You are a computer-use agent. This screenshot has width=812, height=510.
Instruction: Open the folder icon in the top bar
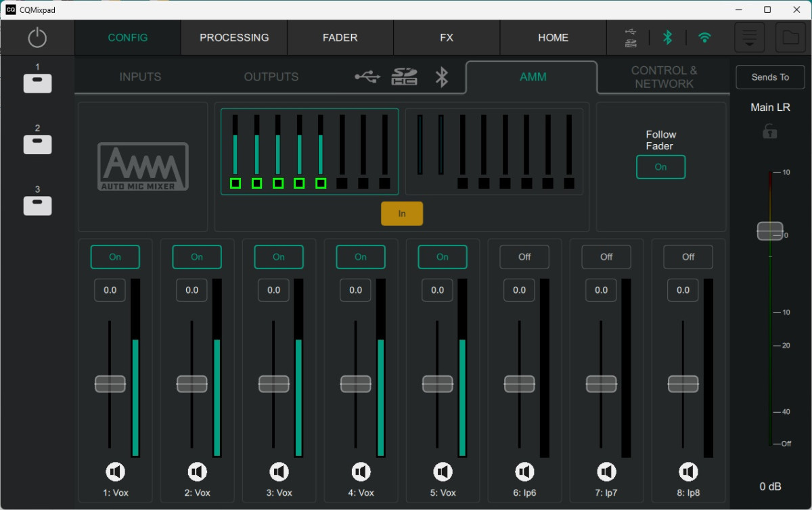tap(790, 37)
